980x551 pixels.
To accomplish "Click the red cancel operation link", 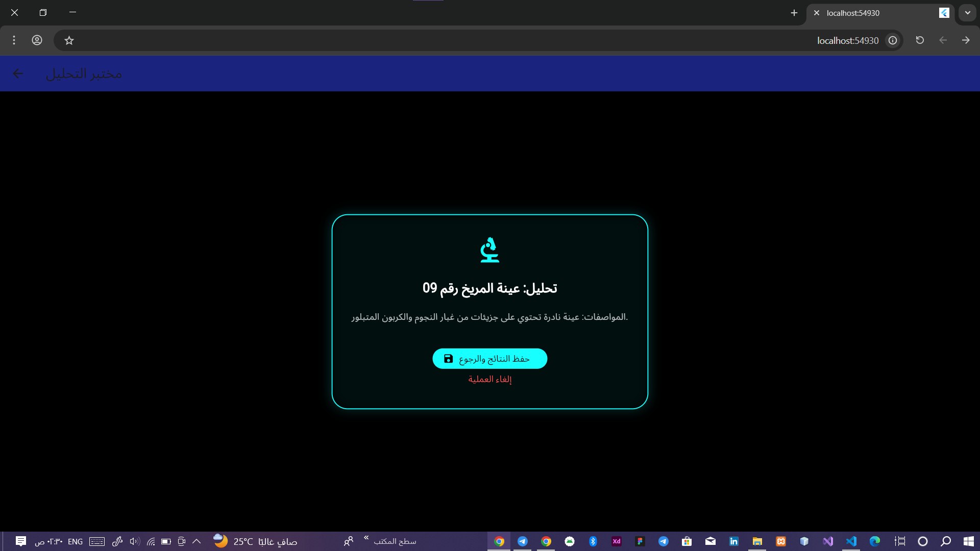I will [x=489, y=379].
